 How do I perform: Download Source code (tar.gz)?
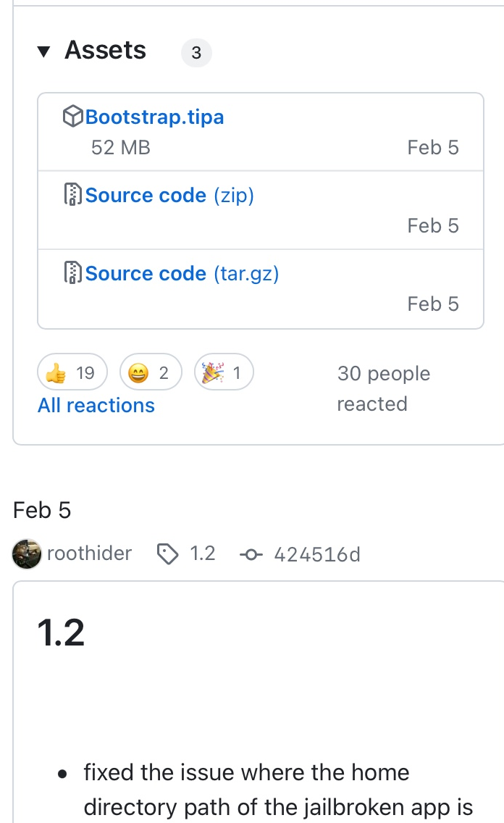(x=182, y=273)
